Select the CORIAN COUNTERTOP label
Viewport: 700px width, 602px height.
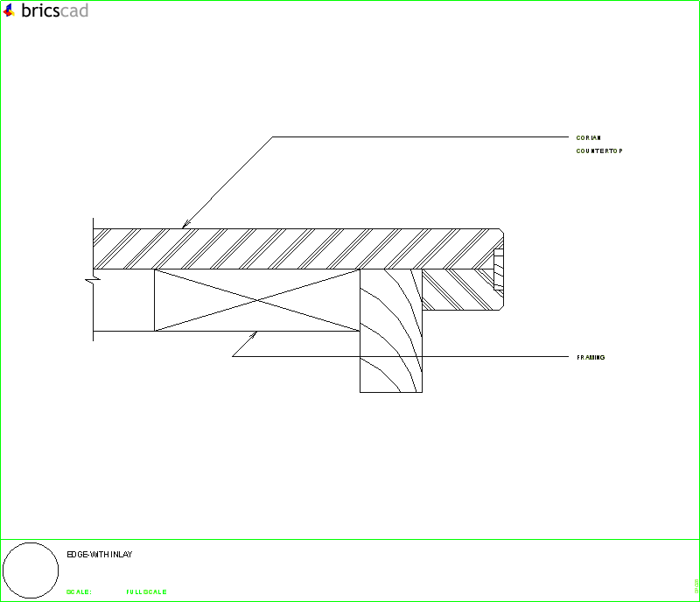tap(598, 143)
